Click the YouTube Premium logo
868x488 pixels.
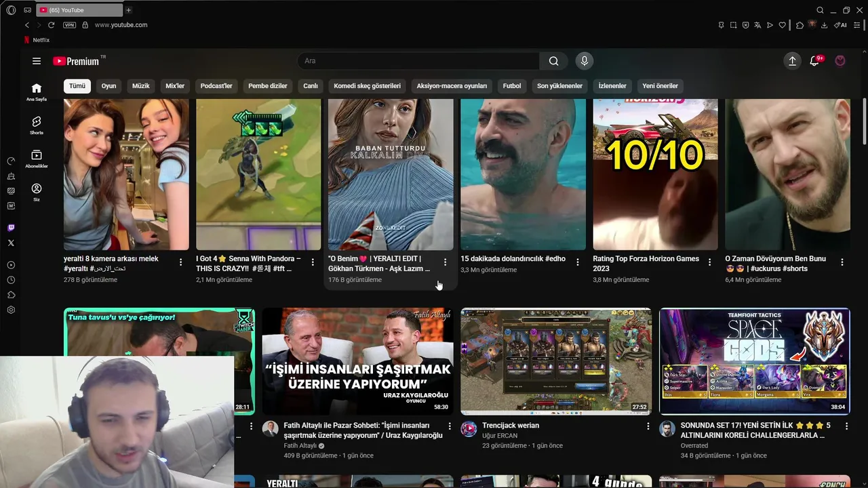click(x=76, y=61)
